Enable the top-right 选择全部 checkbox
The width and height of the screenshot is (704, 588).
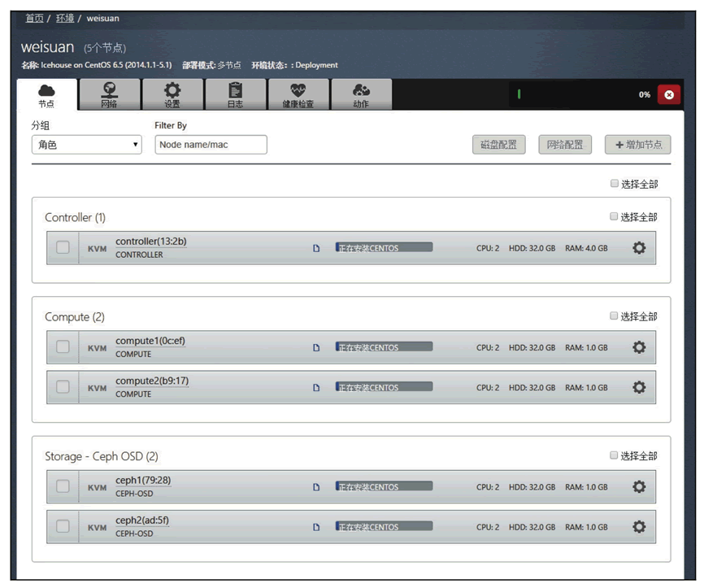(x=615, y=183)
